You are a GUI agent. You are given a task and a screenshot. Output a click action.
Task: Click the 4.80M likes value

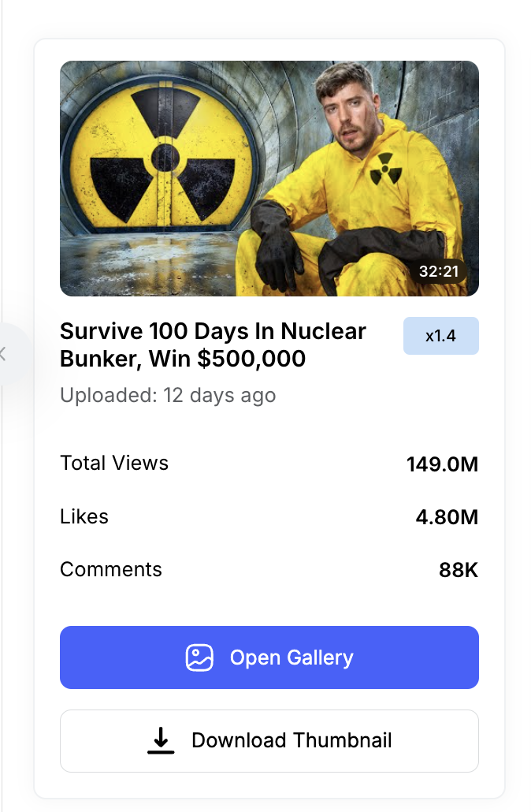[x=447, y=517]
